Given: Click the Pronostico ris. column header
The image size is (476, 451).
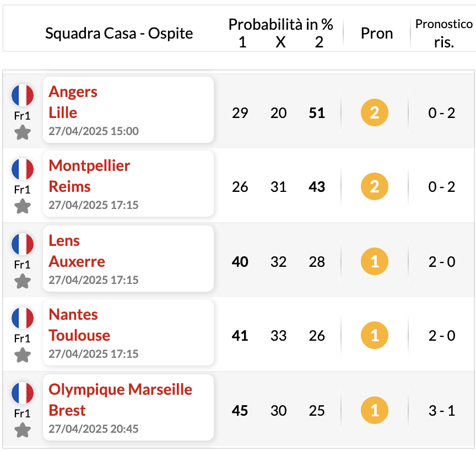Looking at the screenshot, I should click(444, 33).
